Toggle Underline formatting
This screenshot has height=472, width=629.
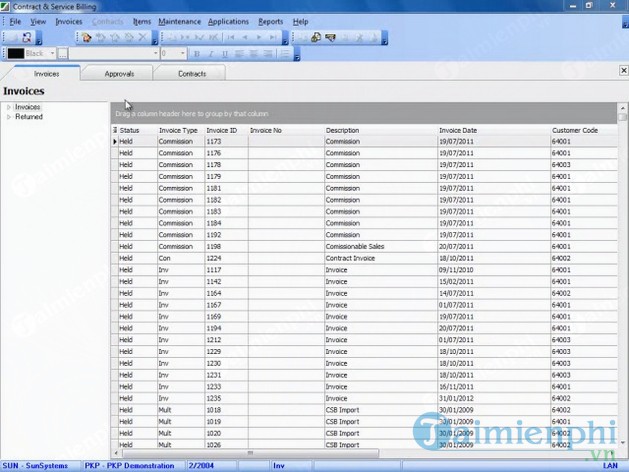tap(225, 54)
